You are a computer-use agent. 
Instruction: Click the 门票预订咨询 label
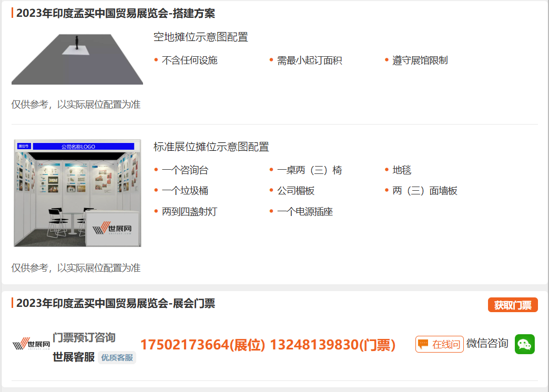[84, 338]
